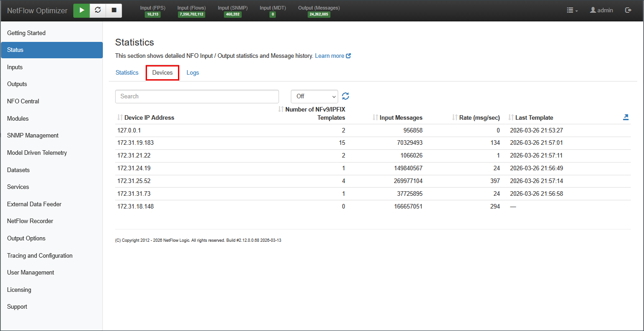Switch to the Logs tab
This screenshot has width=644, height=331.
pyautogui.click(x=193, y=73)
